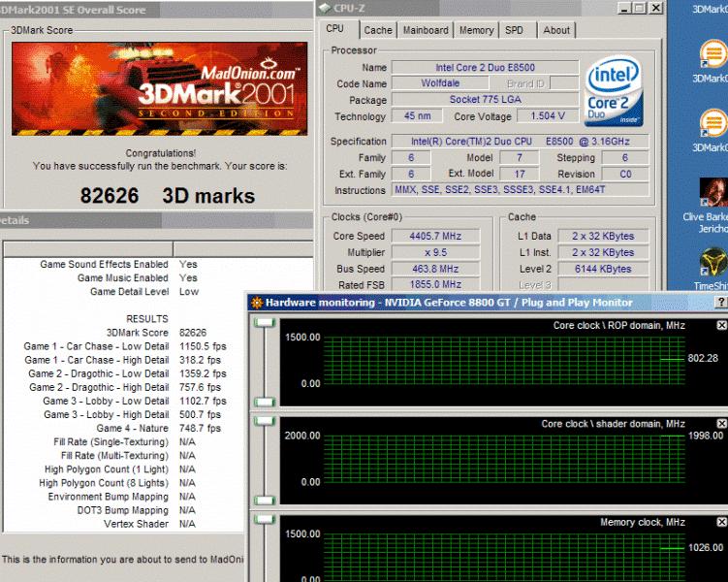Click the Core Voltage field '1.504 V'
Screen dimensions: 728x582
tap(548, 115)
